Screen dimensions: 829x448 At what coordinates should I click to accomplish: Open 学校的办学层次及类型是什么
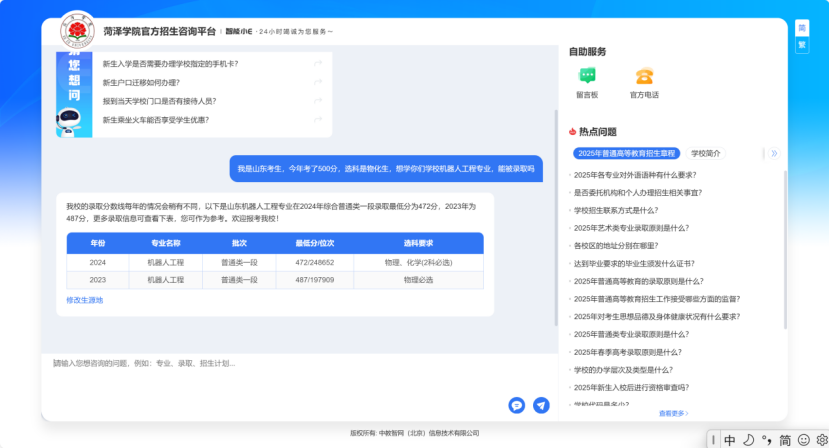[x=623, y=370]
